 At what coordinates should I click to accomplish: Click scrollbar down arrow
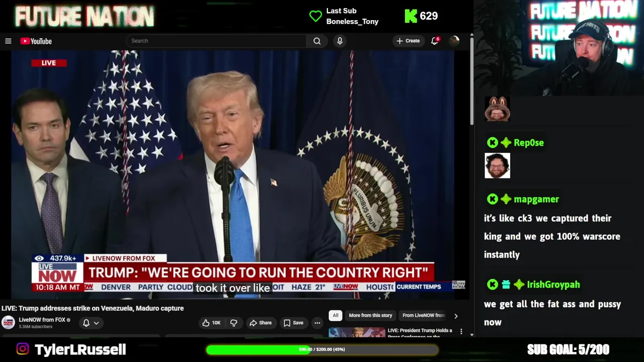(471, 334)
